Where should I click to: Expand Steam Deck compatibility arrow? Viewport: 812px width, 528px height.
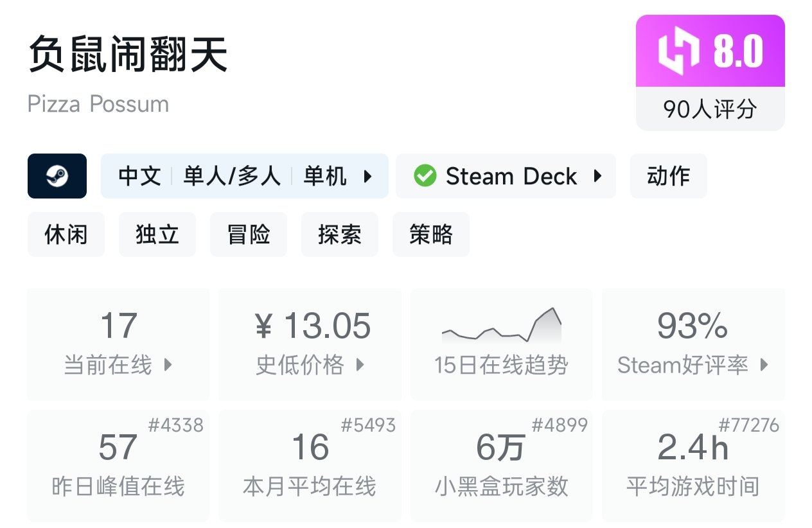[x=597, y=176]
